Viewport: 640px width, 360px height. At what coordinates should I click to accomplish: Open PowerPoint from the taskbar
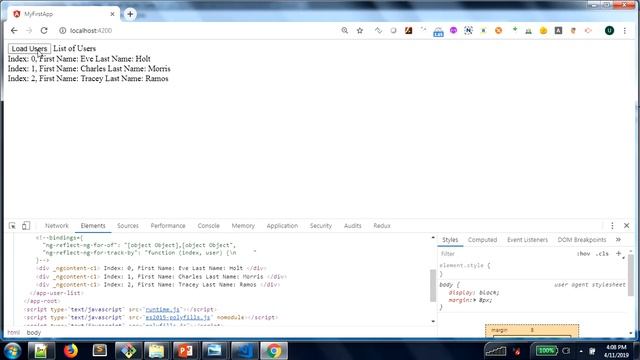pos(185,351)
